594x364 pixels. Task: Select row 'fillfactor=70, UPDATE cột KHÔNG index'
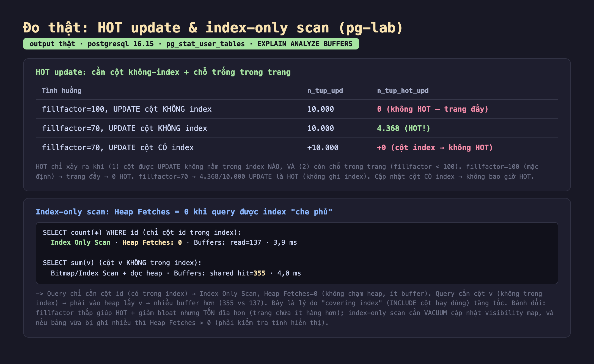point(297,128)
